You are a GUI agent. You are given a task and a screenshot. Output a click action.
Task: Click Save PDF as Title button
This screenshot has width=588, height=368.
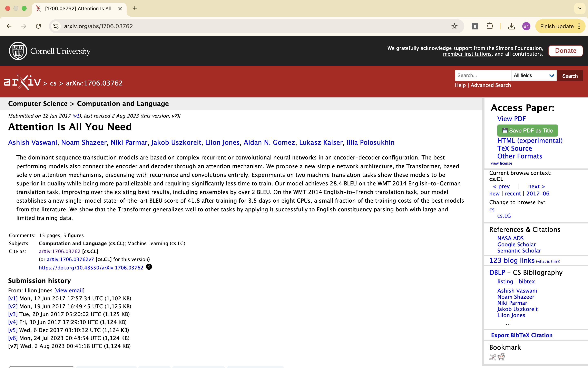pyautogui.click(x=527, y=131)
